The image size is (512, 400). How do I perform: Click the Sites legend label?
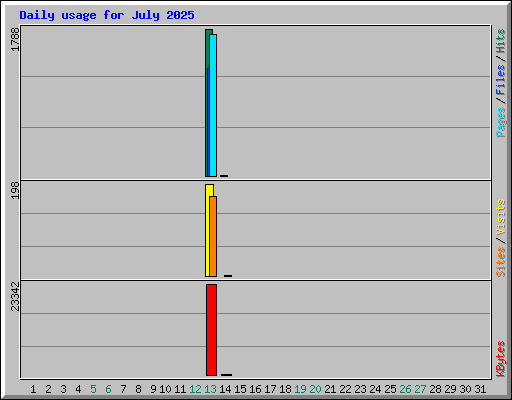coord(500,262)
